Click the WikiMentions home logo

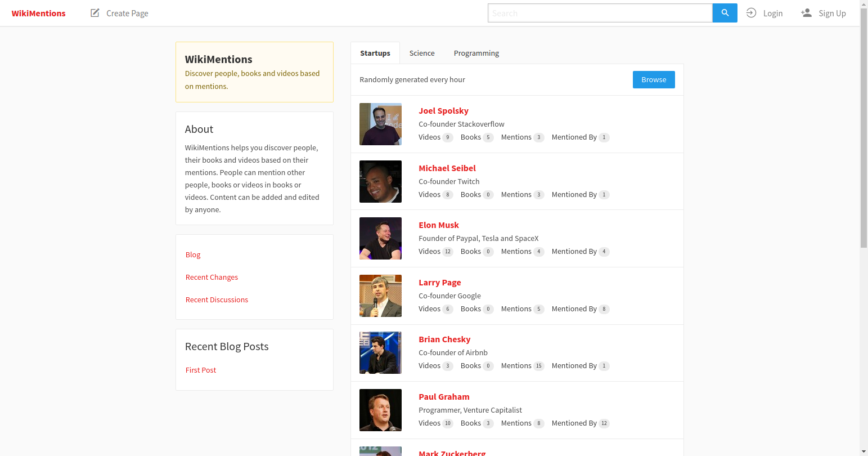coord(38,13)
